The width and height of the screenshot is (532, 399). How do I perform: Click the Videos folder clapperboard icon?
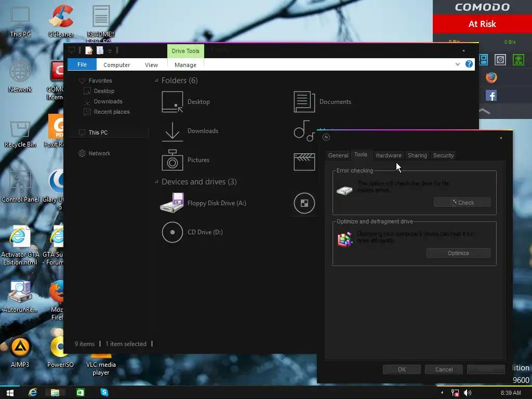(304, 162)
